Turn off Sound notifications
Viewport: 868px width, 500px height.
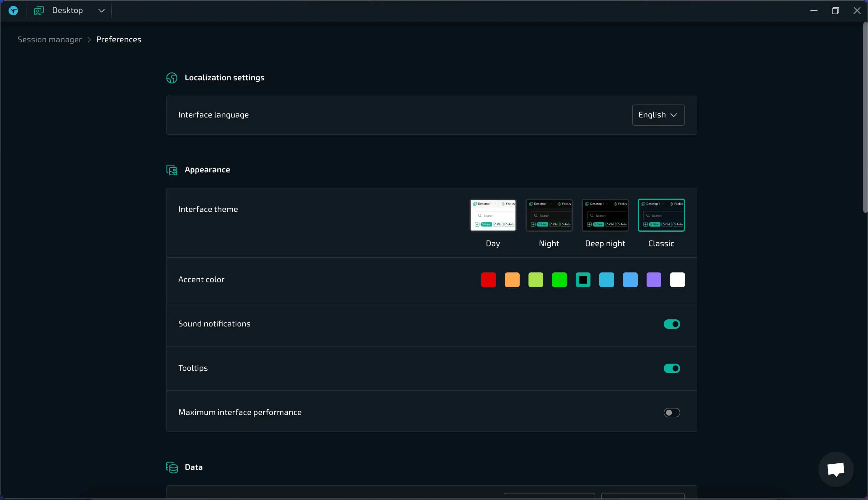coord(672,324)
